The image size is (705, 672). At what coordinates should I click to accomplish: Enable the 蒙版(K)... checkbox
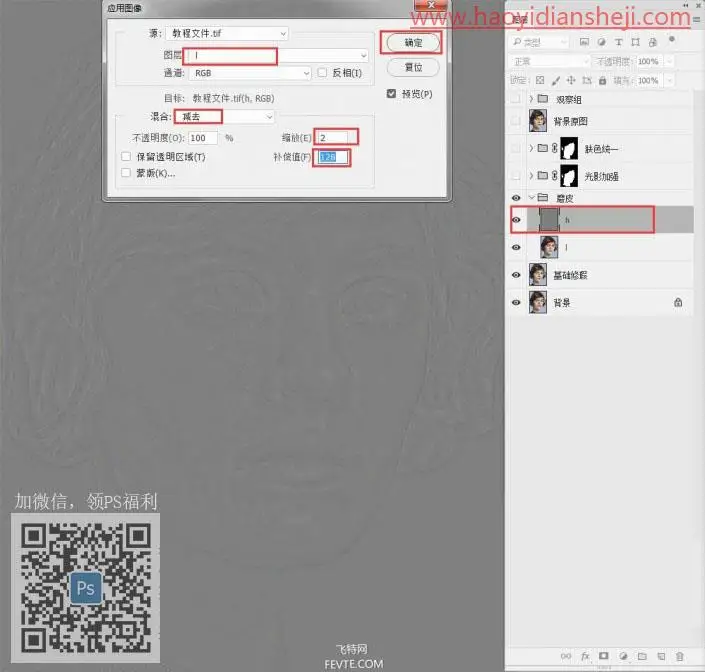point(126,173)
